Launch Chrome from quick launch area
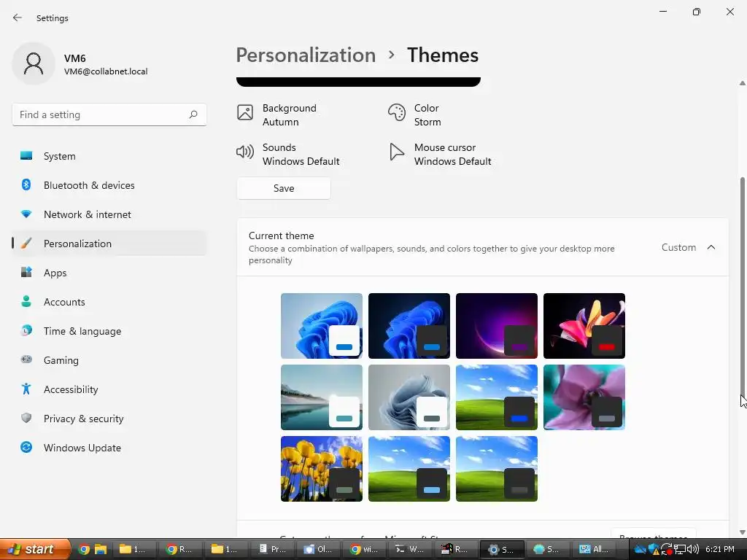The image size is (747, 560). pyautogui.click(x=84, y=550)
